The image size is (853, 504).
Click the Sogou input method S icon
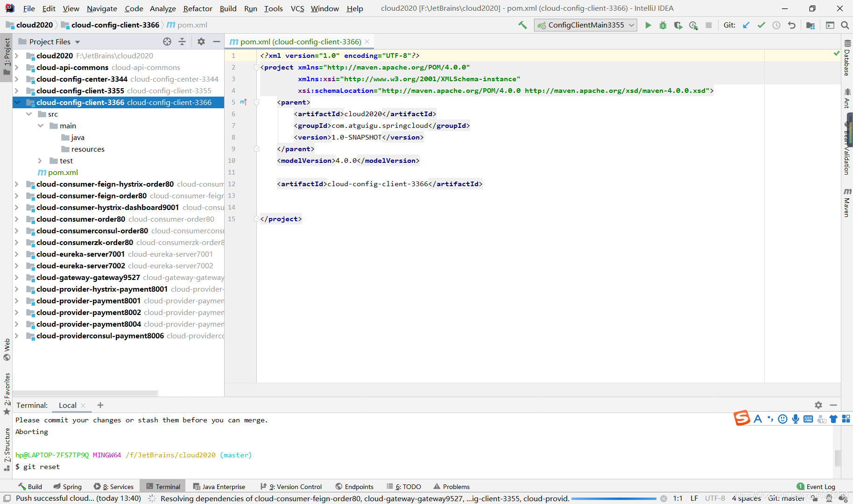[x=742, y=418]
